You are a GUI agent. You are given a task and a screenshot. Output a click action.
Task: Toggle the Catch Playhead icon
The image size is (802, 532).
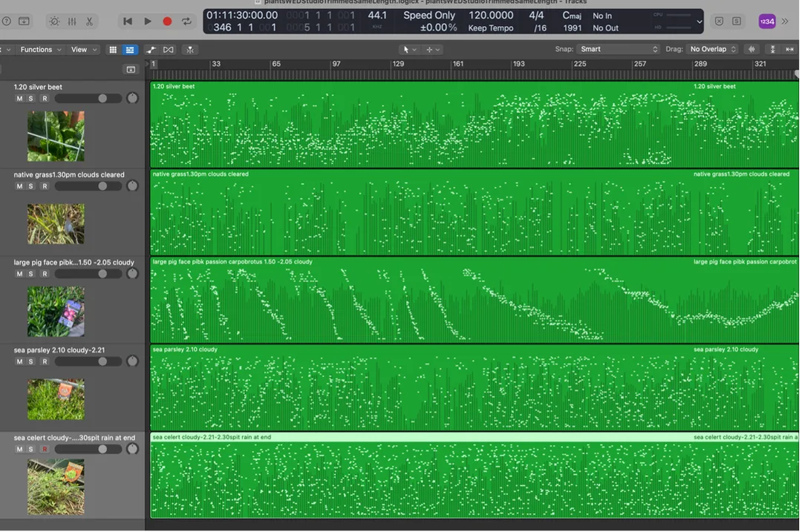point(190,50)
